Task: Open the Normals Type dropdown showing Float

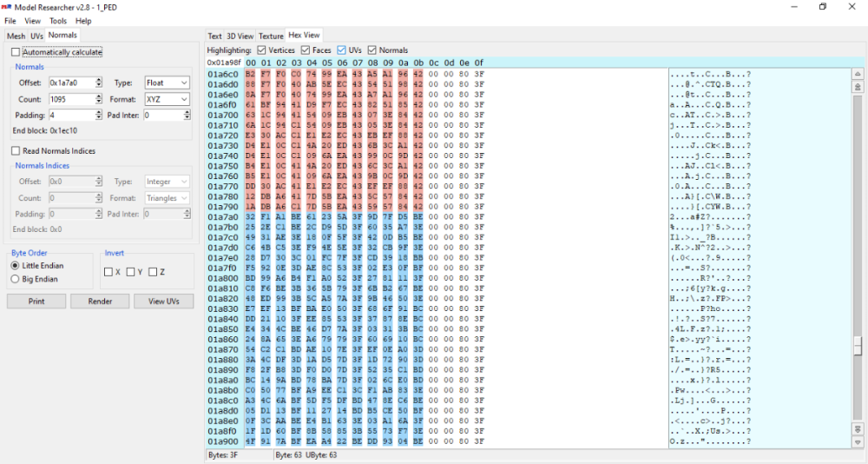Action: (167, 83)
